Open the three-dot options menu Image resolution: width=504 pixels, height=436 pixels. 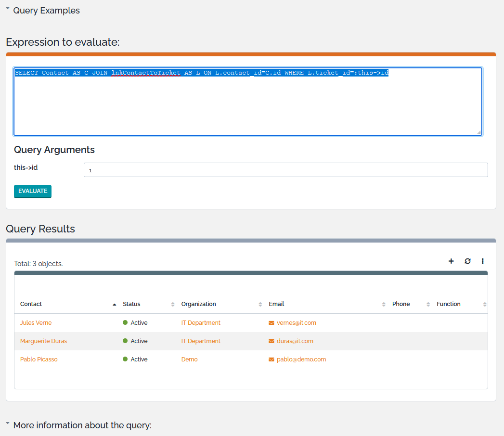(x=482, y=261)
